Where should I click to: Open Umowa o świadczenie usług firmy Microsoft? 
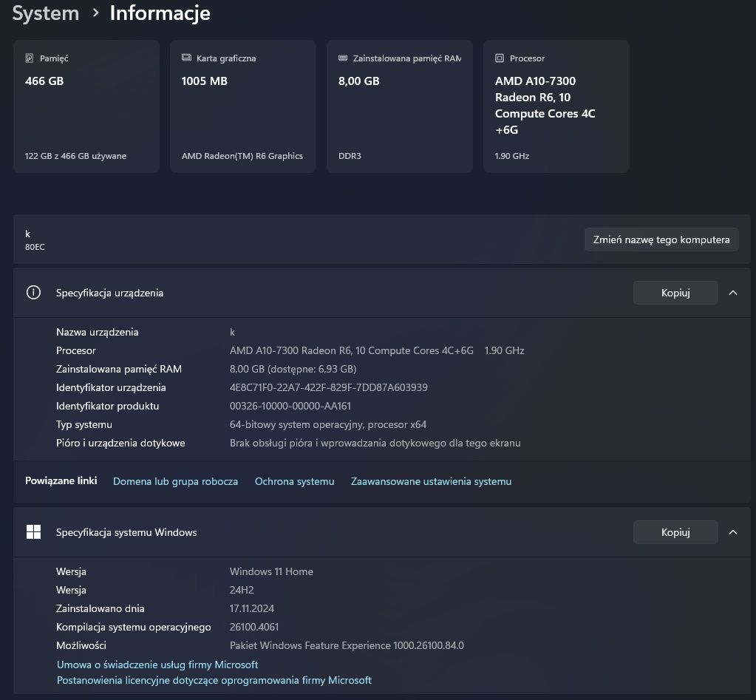point(157,665)
